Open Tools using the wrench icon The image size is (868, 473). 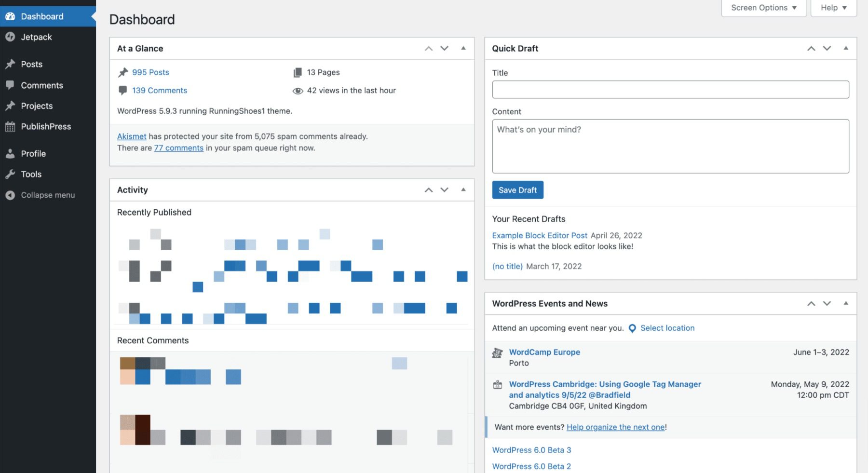pyautogui.click(x=10, y=174)
